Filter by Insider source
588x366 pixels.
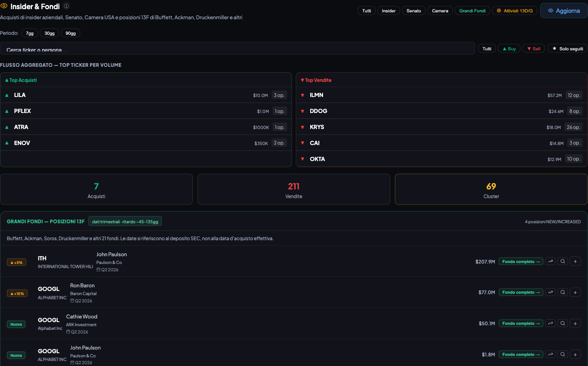(x=389, y=11)
